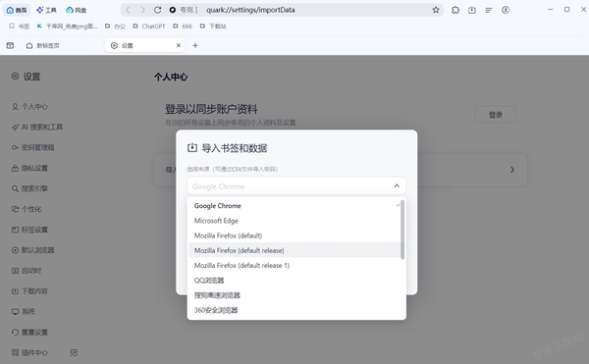Open the downloads icon in toolbar

[x=472, y=10]
